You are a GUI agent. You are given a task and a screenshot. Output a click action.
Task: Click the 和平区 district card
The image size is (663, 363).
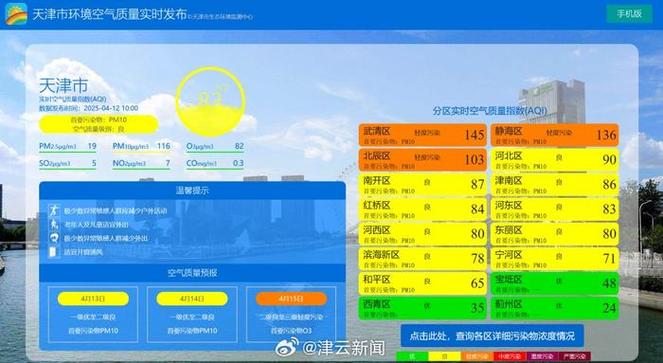pyautogui.click(x=423, y=283)
